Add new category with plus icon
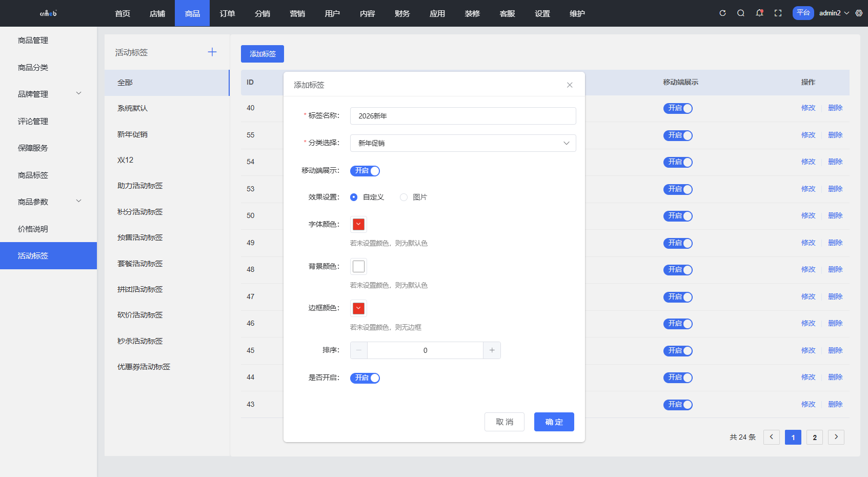Screen dimensions: 868x477 [212, 52]
